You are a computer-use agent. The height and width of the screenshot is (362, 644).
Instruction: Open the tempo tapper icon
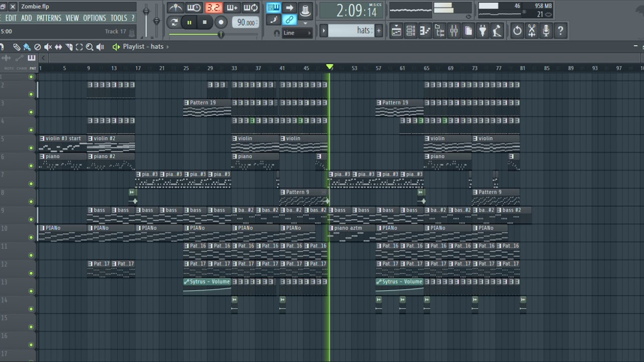[498, 31]
